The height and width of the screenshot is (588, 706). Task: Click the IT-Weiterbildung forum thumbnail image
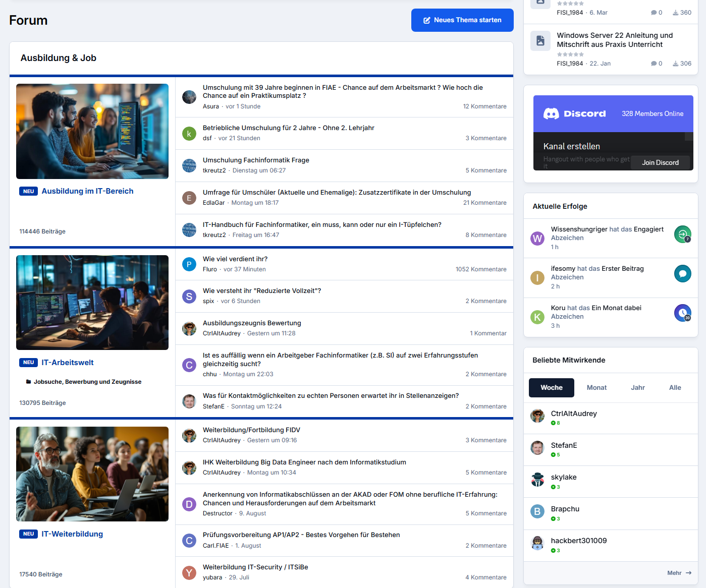92,474
